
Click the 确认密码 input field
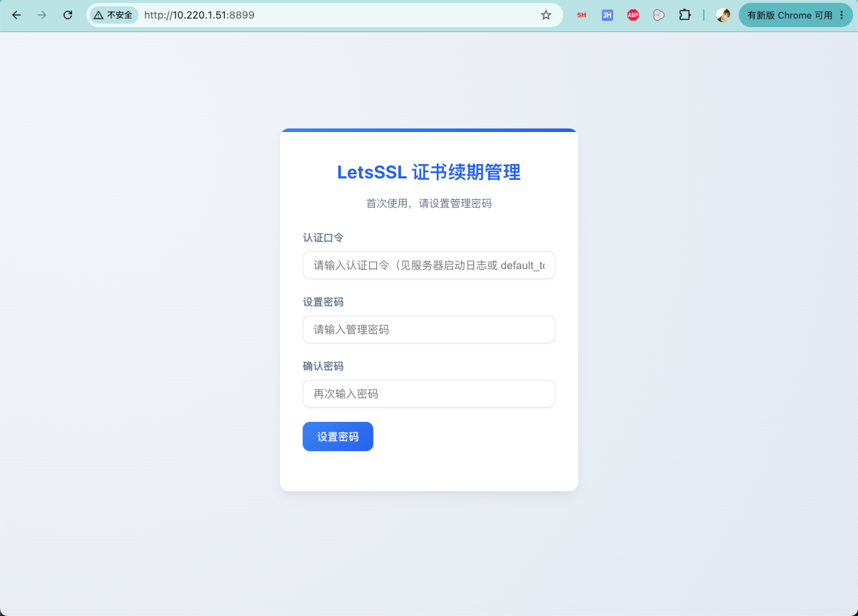(x=429, y=394)
